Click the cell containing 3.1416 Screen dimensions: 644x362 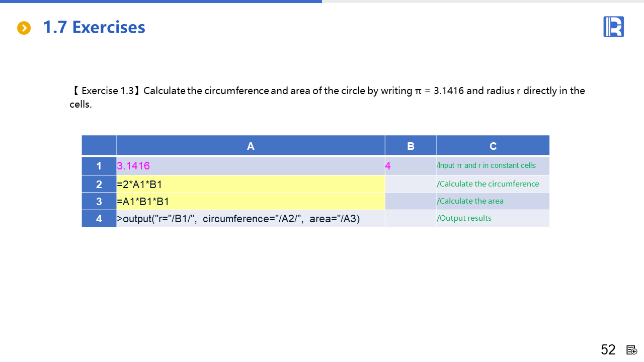(251, 166)
